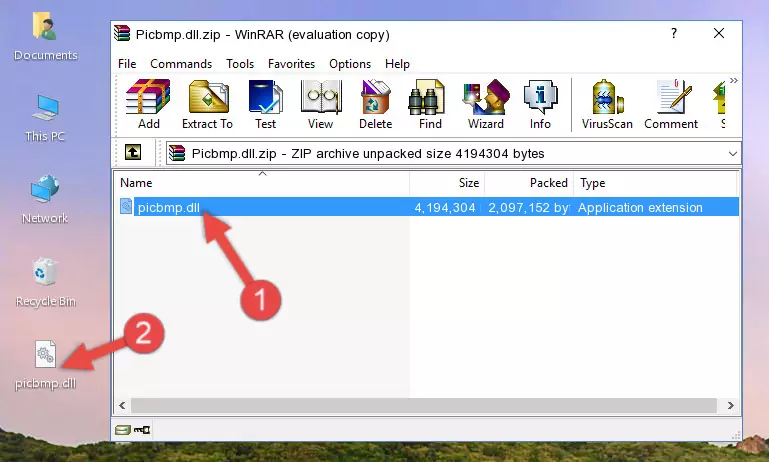769x462 pixels.
Task: Expand the toolbar overflow chevron
Action: [733, 80]
